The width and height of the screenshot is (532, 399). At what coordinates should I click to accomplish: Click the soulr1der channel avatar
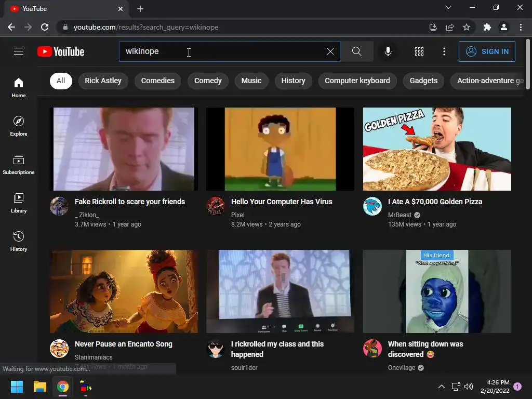(x=216, y=349)
